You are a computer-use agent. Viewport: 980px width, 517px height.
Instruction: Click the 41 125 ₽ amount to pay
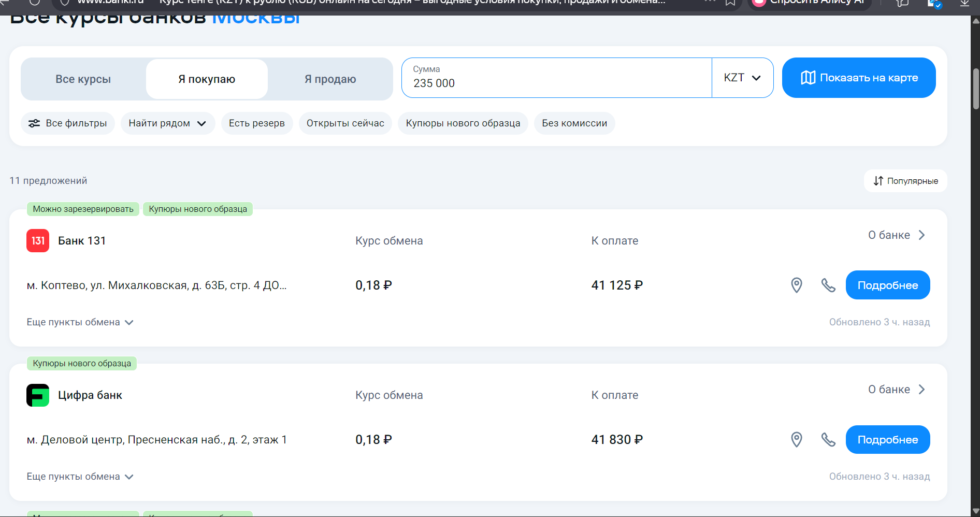coord(617,285)
